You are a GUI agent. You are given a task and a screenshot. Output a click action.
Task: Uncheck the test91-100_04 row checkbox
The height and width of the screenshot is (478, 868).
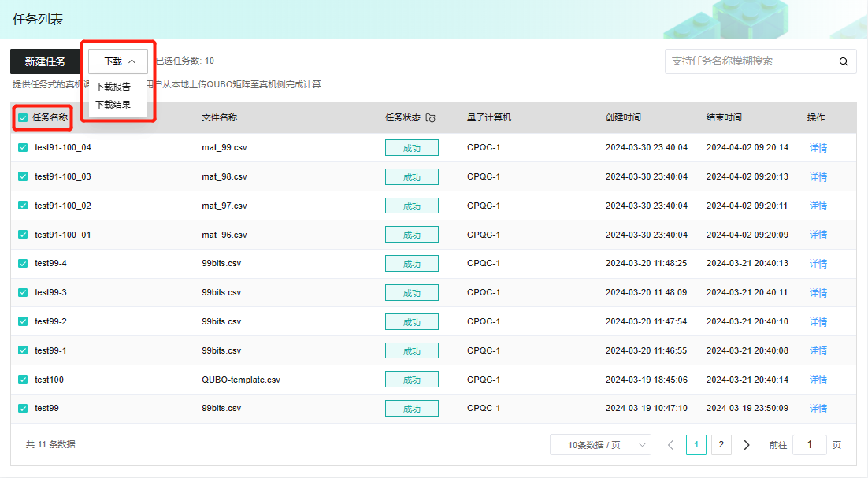pyautogui.click(x=23, y=147)
